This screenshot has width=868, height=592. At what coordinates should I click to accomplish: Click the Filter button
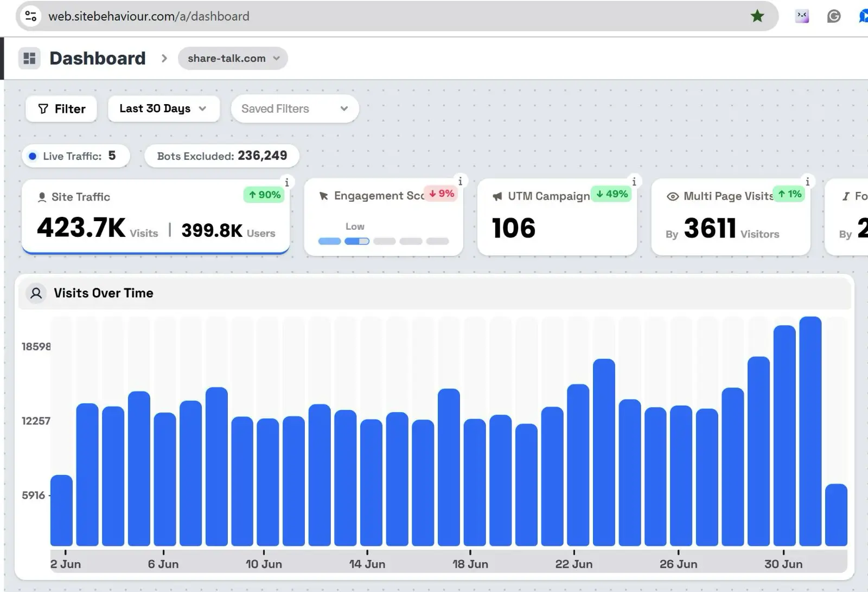click(x=61, y=109)
